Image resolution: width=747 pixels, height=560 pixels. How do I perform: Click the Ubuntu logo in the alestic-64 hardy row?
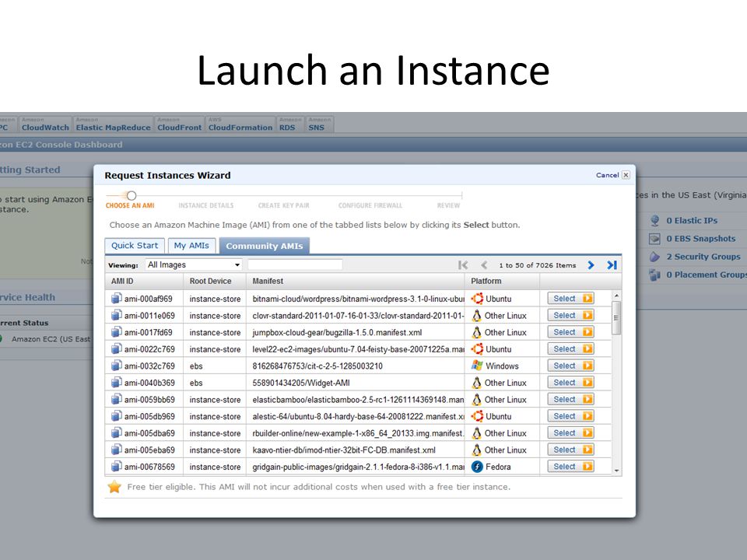coord(477,416)
